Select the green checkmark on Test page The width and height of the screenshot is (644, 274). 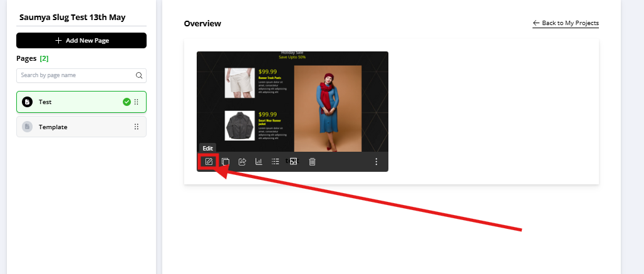click(x=127, y=102)
